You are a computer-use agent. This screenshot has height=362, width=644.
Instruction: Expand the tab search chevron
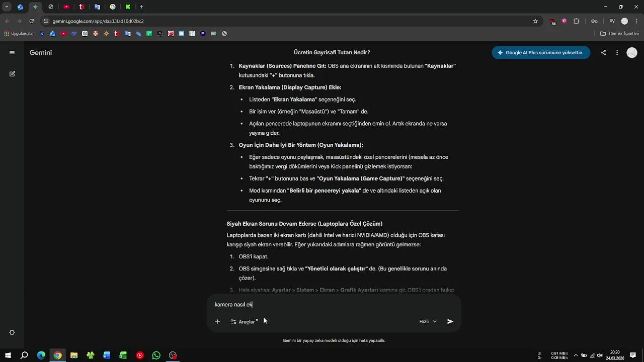7,7
